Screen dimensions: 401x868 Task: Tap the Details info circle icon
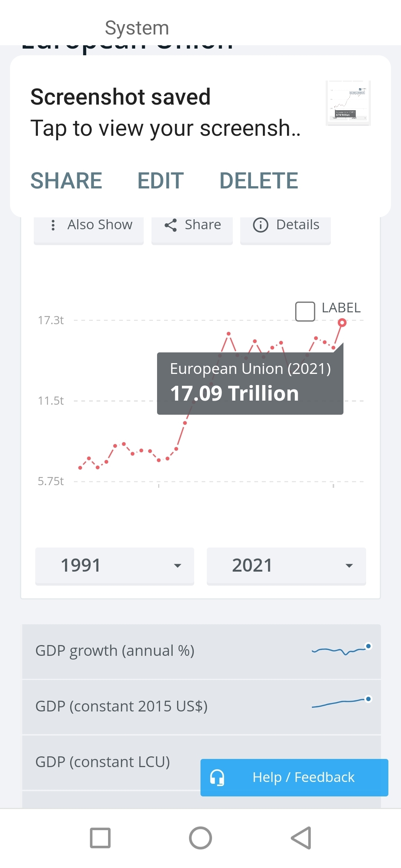[x=260, y=225]
